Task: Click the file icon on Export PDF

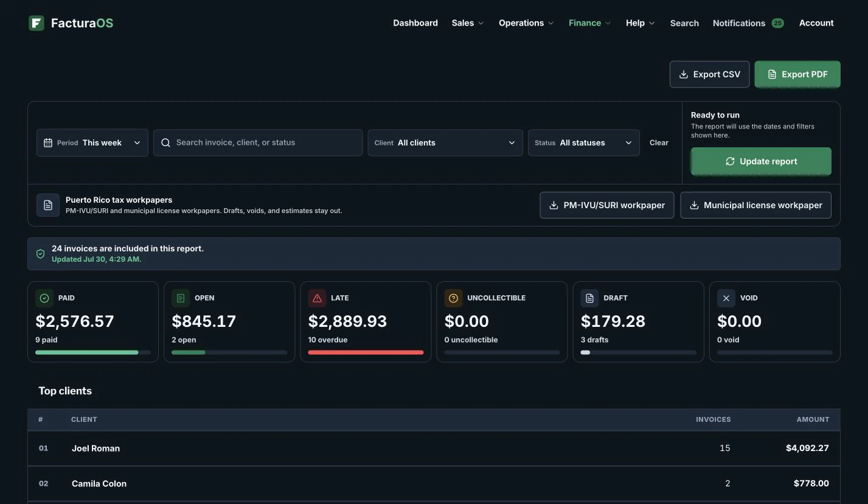Action: pos(772,74)
